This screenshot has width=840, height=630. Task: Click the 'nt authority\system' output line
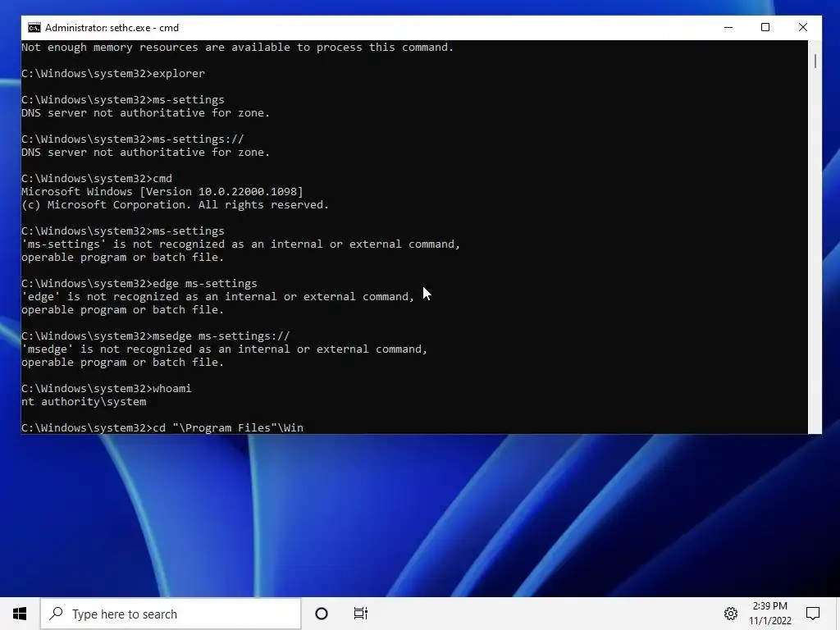84,402
